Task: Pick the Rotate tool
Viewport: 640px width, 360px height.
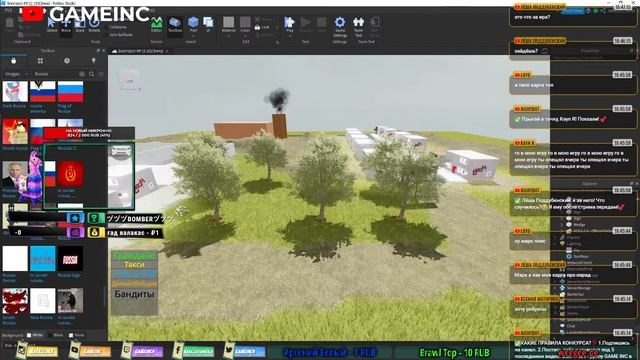Action: point(94,24)
